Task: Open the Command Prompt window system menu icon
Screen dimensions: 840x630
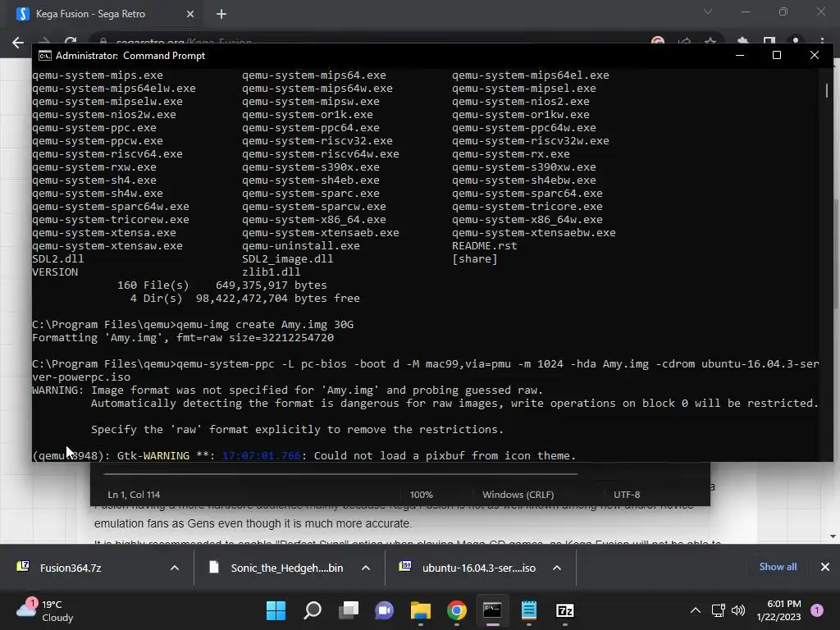Action: click(x=45, y=56)
